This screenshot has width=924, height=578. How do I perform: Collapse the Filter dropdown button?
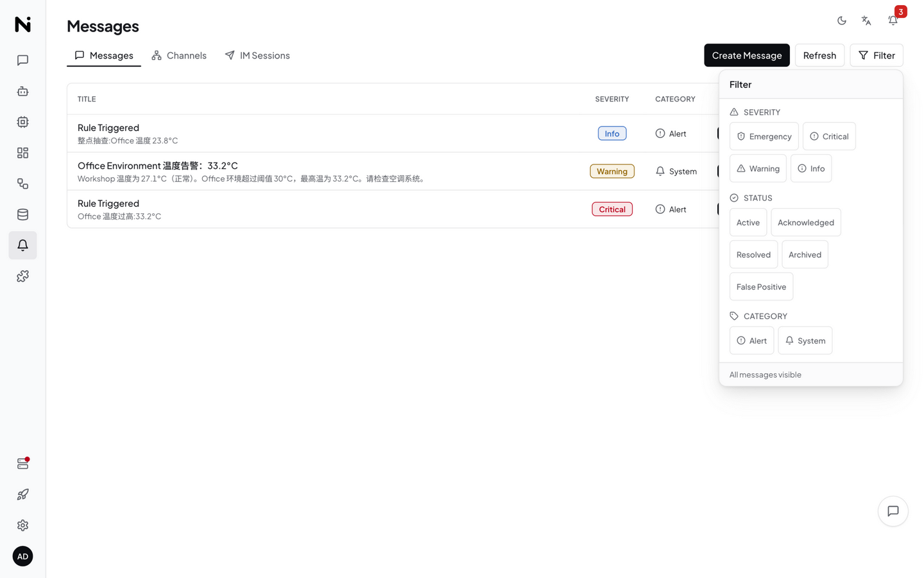point(877,55)
